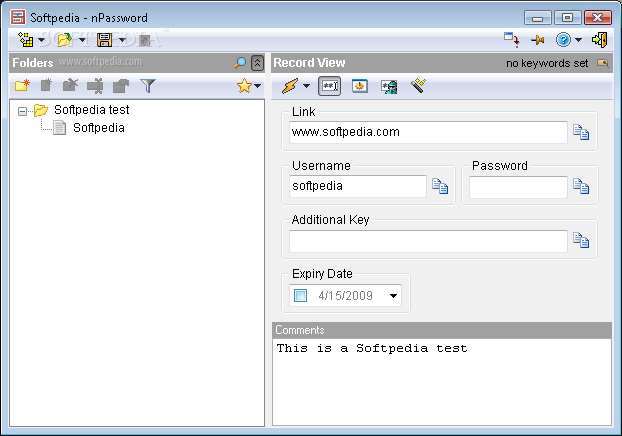Click the blue help question mark icon
The image size is (622, 436).
[x=563, y=40]
